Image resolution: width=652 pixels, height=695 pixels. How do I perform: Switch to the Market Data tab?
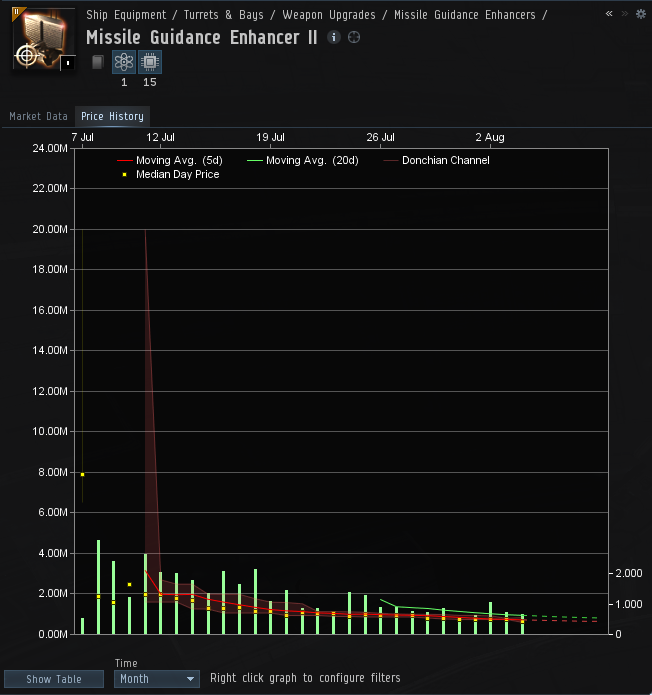[x=39, y=116]
